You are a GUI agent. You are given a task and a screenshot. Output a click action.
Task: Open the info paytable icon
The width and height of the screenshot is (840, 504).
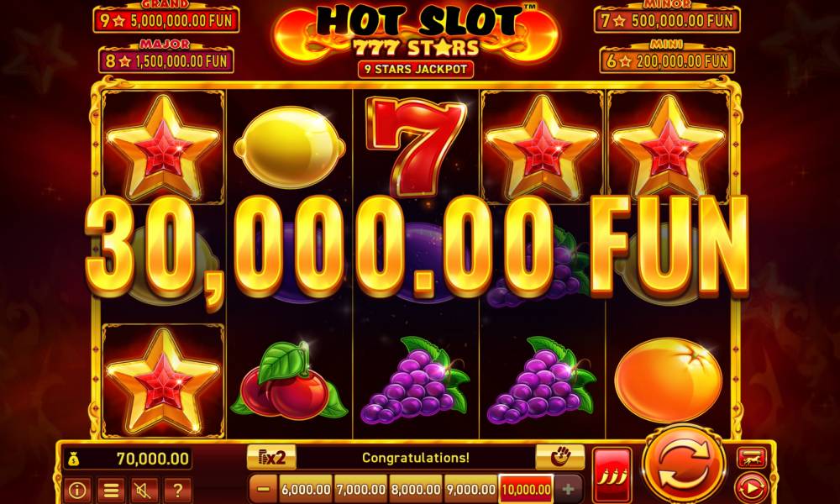point(77,490)
